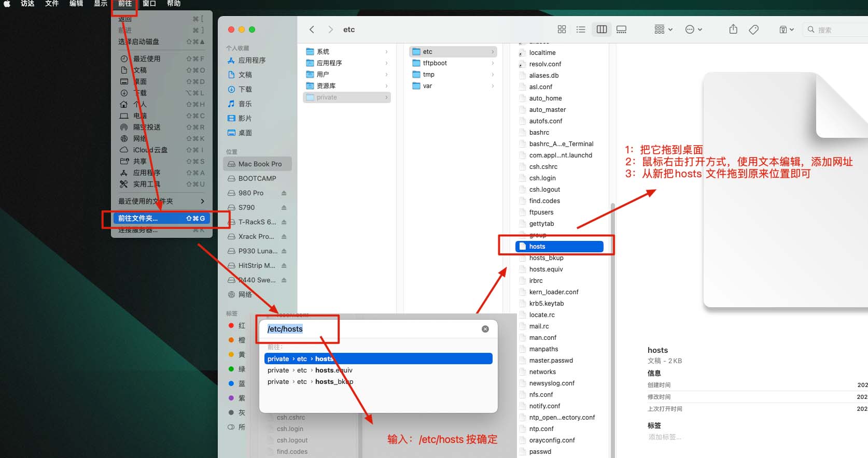Clear the /etc/hosts path field
The image size is (868, 458).
[x=485, y=329]
